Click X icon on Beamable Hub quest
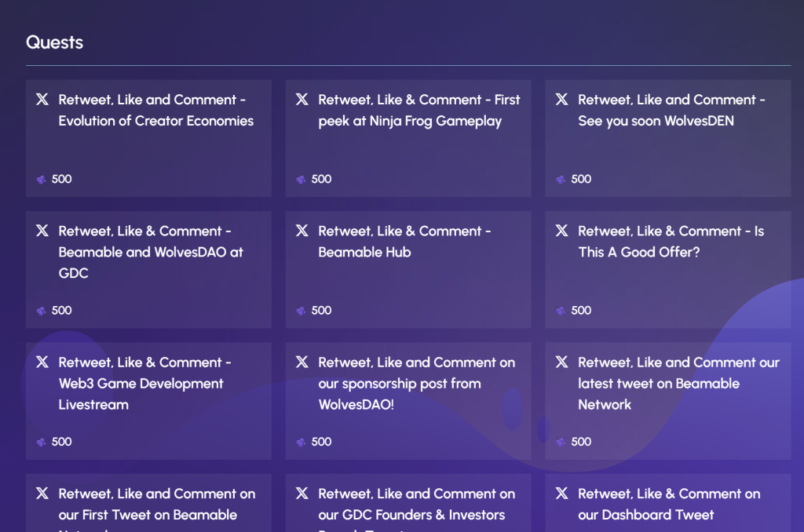 [302, 231]
